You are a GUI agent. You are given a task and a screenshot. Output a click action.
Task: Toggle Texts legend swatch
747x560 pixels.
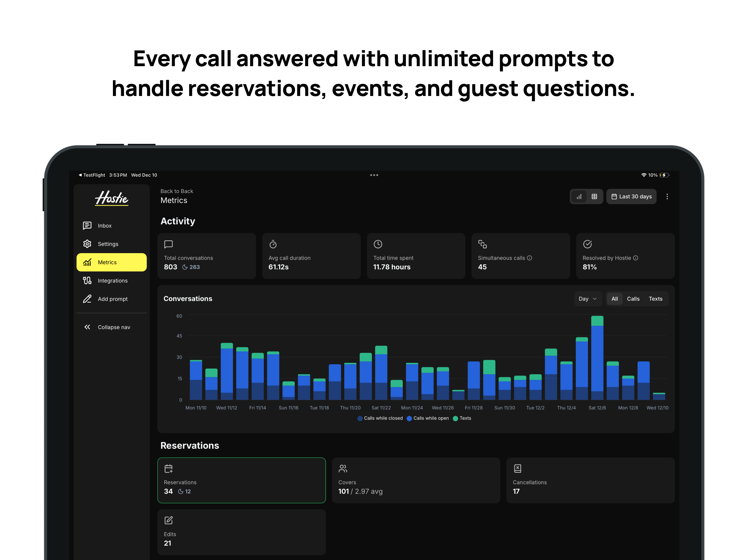[455, 418]
